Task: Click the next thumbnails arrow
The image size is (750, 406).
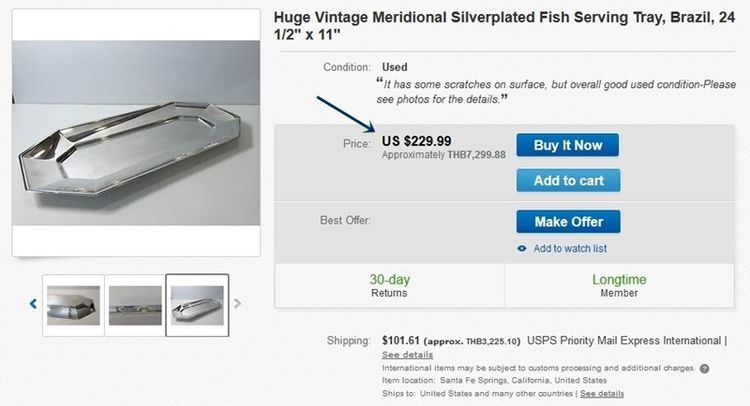Action: tap(238, 303)
